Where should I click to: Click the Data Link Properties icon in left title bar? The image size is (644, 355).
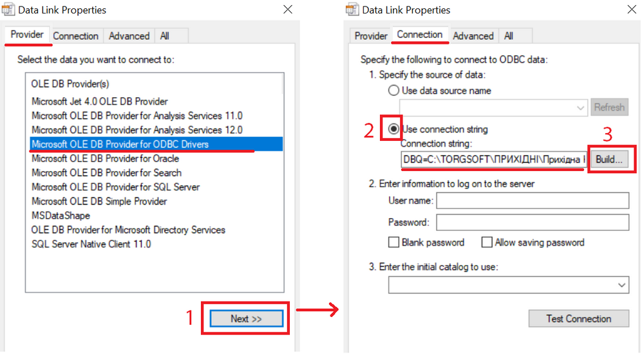point(9,10)
